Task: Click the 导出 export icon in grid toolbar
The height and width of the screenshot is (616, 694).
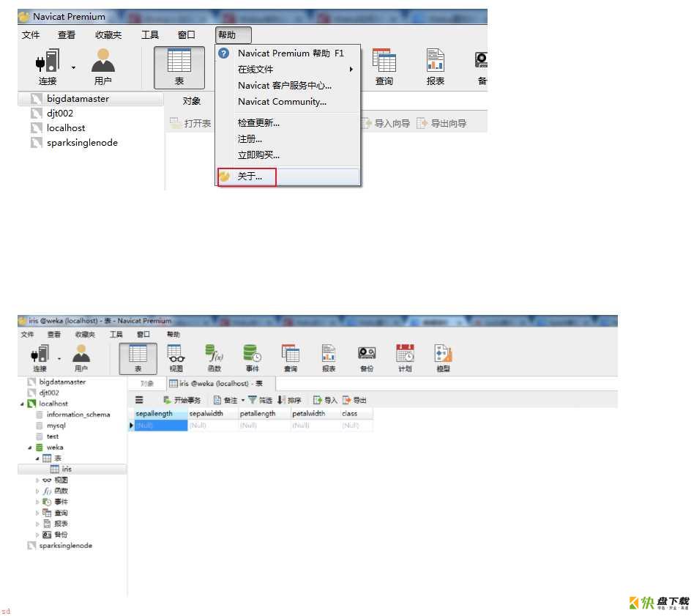Action: click(x=346, y=400)
